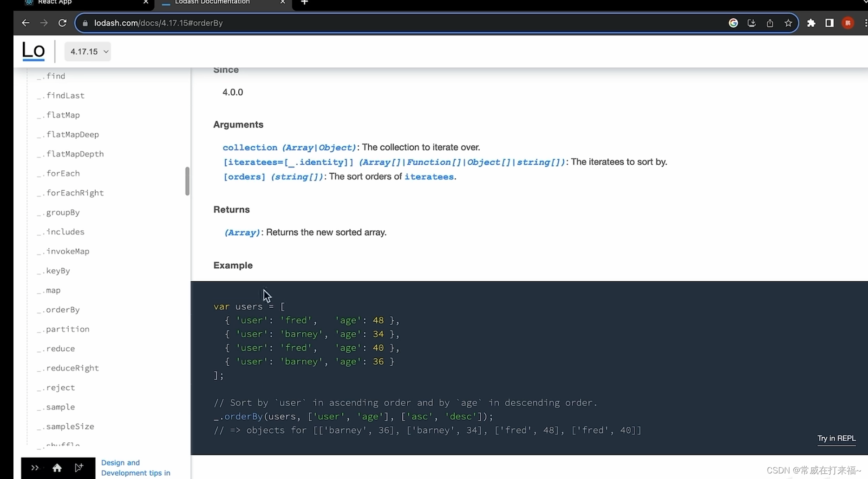The height and width of the screenshot is (479, 868).
Task: Click the [orders] argument name
Action: 244,177
